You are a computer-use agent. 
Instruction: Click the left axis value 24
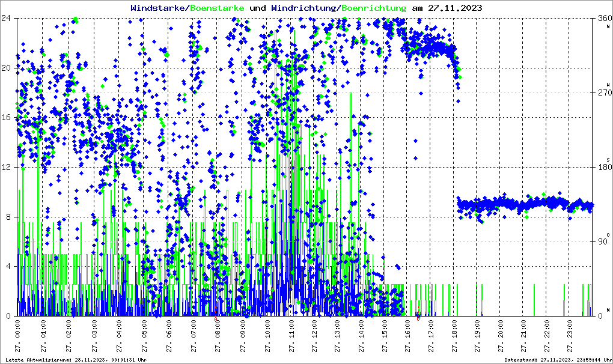pos(7,18)
